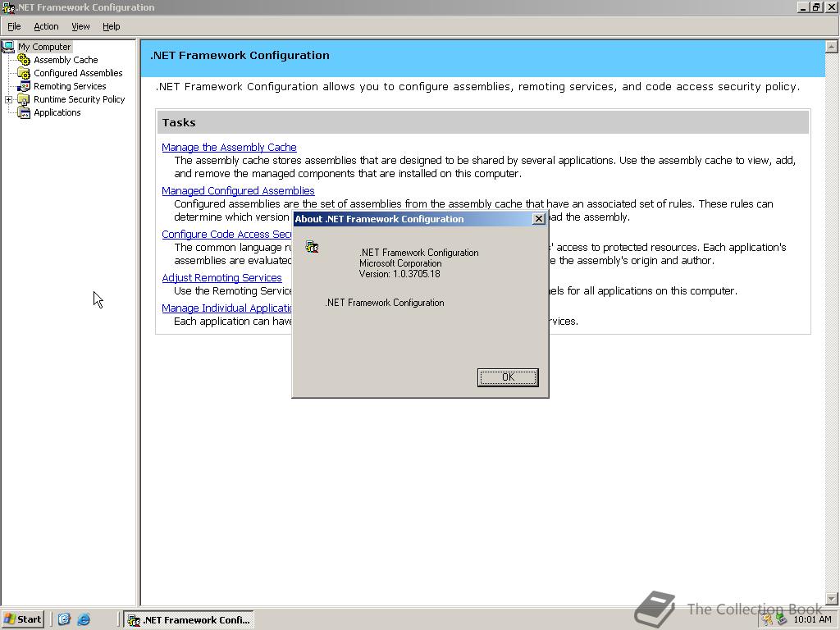This screenshot has width=840, height=630.
Task: Open the File menu
Action: [14, 26]
